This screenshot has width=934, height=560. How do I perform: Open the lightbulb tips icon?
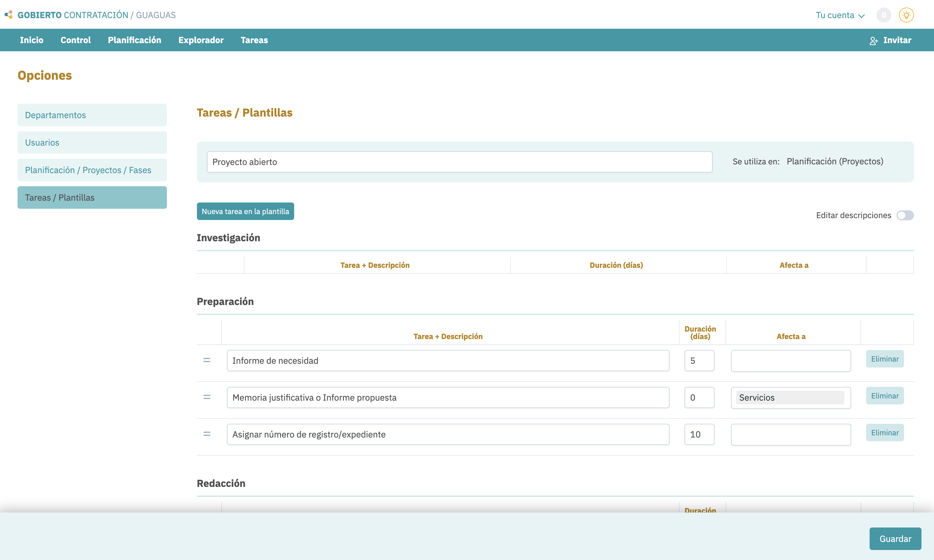pyautogui.click(x=906, y=15)
